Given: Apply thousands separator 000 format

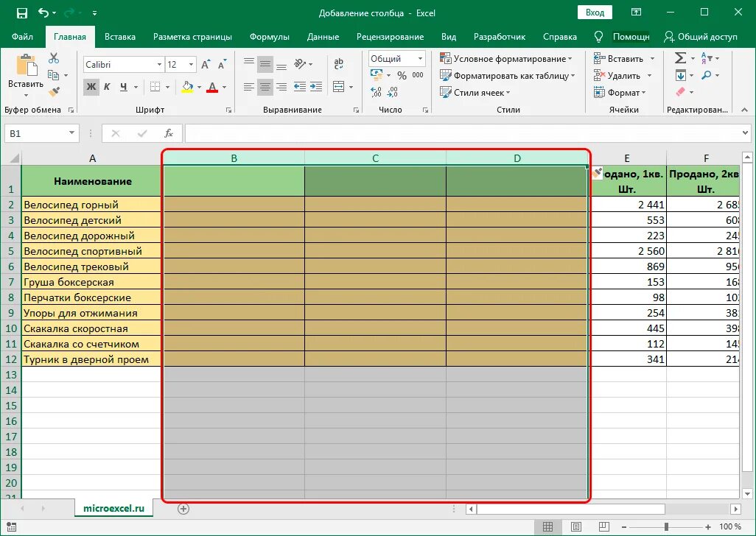Looking at the screenshot, I should point(418,75).
